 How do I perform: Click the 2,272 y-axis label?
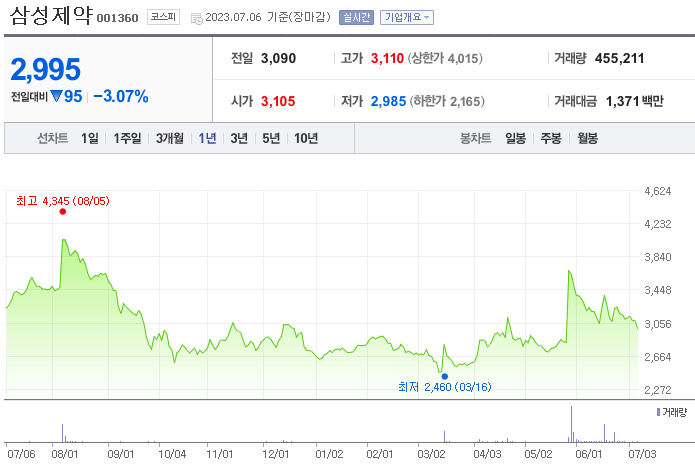[x=657, y=390]
